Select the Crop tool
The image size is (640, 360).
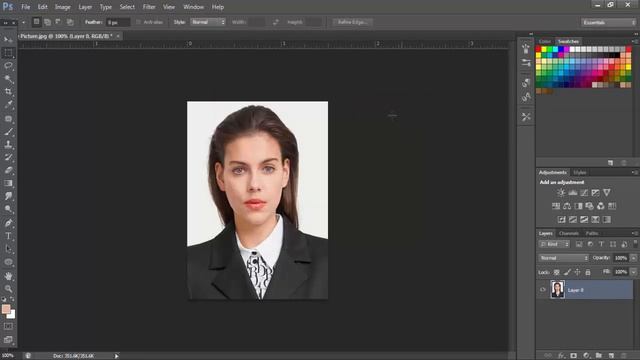tap(8, 91)
